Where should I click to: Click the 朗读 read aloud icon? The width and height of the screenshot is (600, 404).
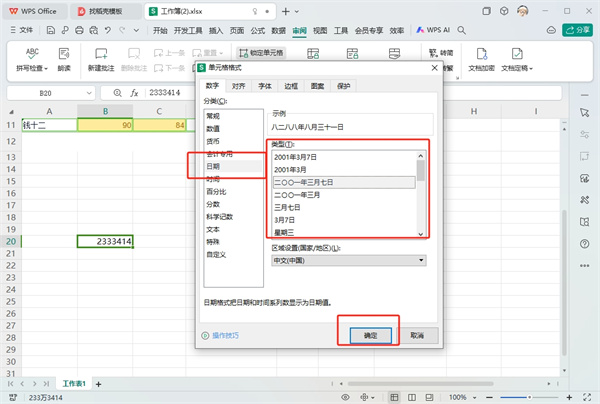(64, 53)
